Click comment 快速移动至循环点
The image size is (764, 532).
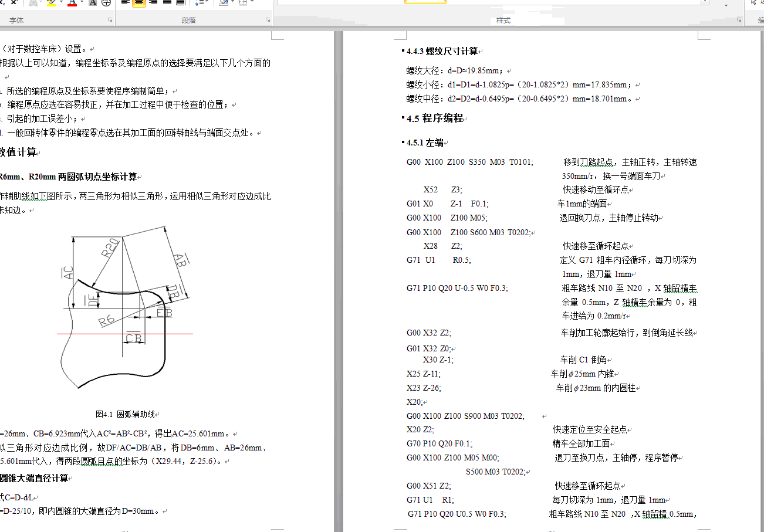click(x=597, y=190)
